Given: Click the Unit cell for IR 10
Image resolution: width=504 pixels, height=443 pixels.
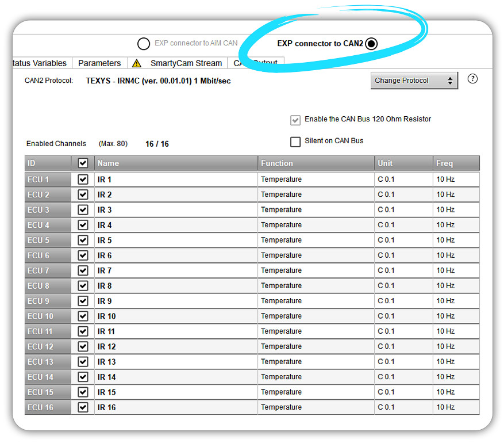Looking at the screenshot, I should point(403,316).
